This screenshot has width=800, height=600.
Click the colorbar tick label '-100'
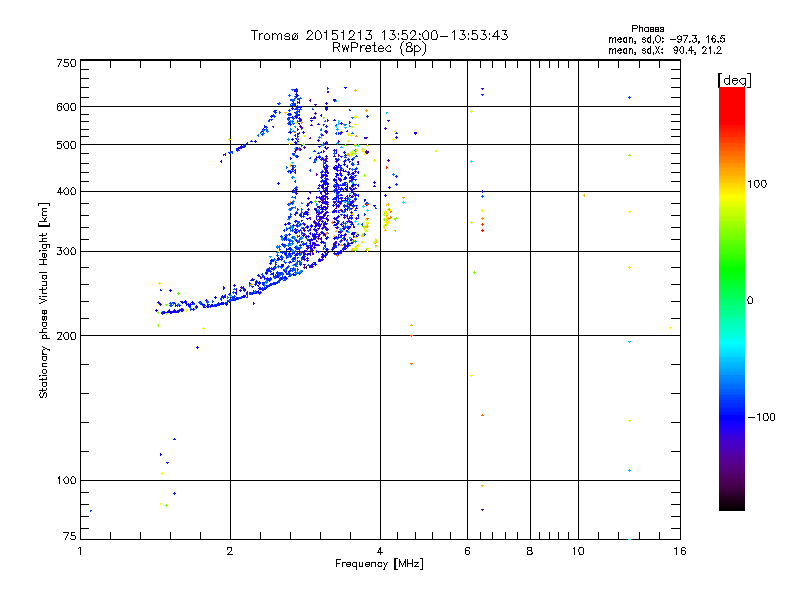tap(761, 417)
